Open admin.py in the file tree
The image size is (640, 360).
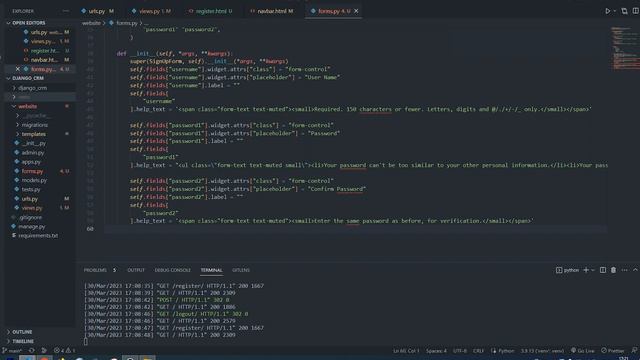(33, 153)
